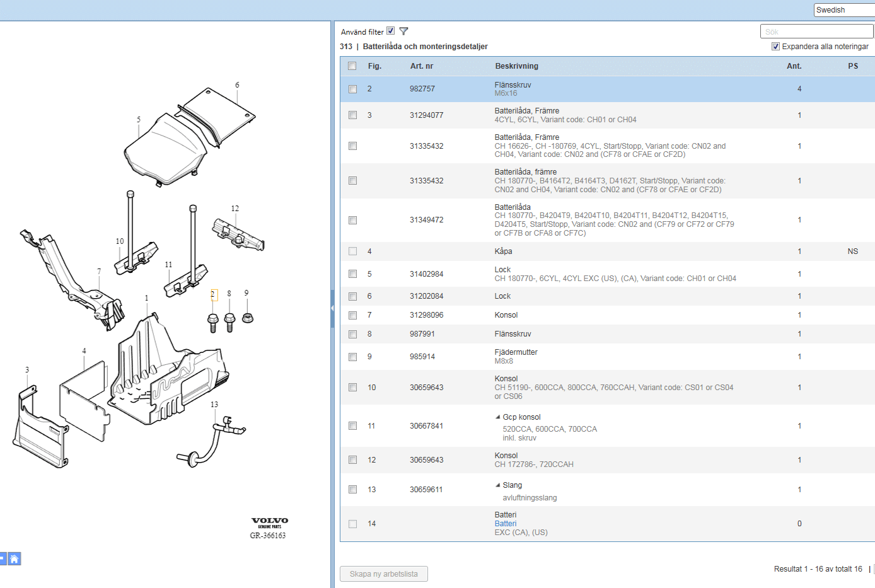
Task: Click article number 30667841
Action: click(427, 426)
